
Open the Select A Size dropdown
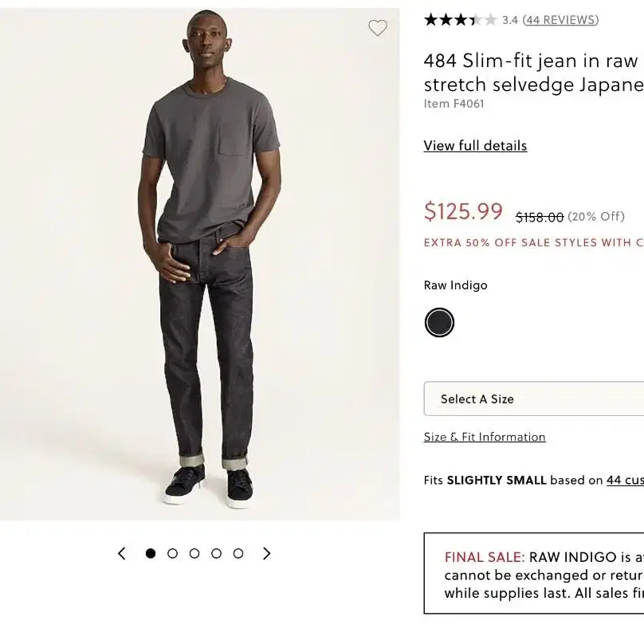pyautogui.click(x=534, y=399)
